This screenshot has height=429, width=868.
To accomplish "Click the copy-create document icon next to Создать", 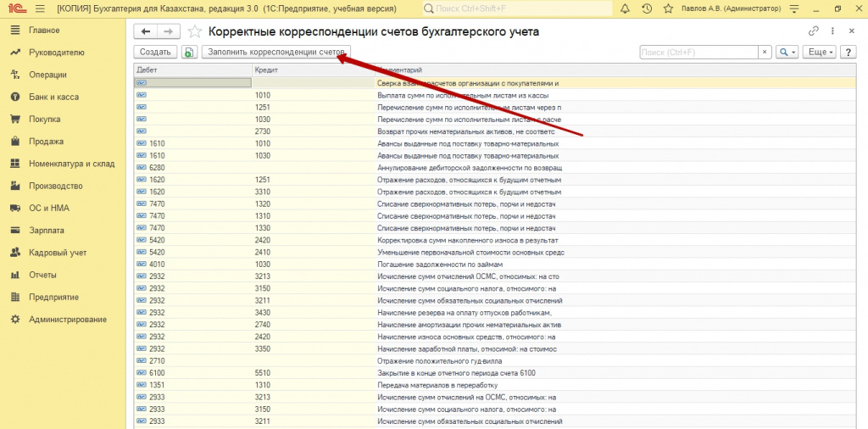I will point(189,52).
